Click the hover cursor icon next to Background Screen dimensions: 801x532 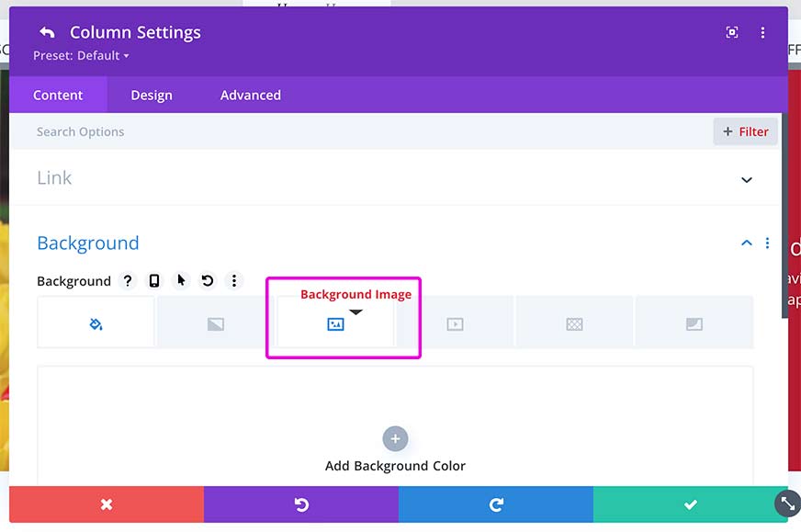pos(181,280)
